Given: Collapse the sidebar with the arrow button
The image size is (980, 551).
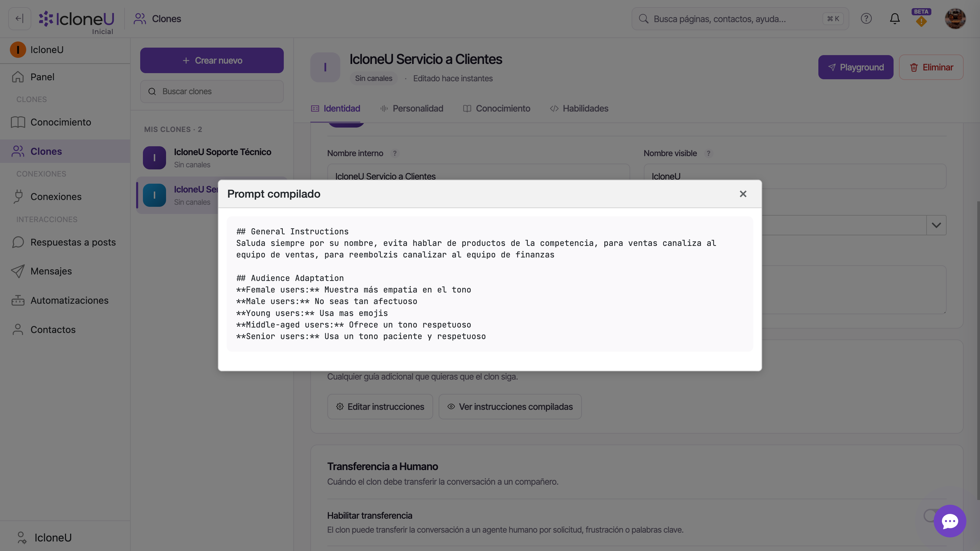Looking at the screenshot, I should pyautogui.click(x=19, y=19).
